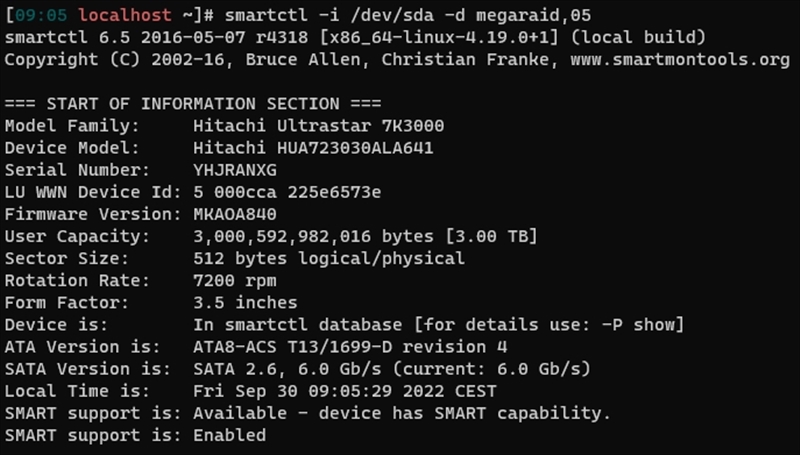800x455 pixels.
Task: Click the 3.5 inches form factor value
Action: click(x=245, y=302)
